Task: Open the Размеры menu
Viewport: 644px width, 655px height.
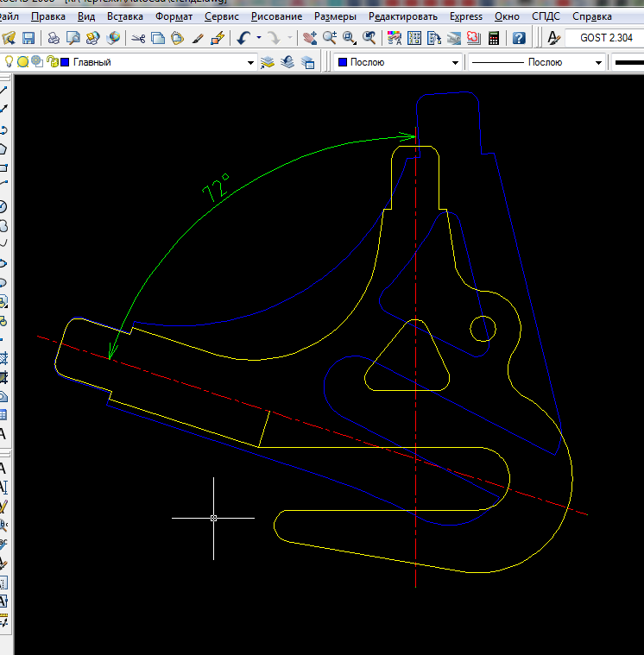Action: (333, 16)
